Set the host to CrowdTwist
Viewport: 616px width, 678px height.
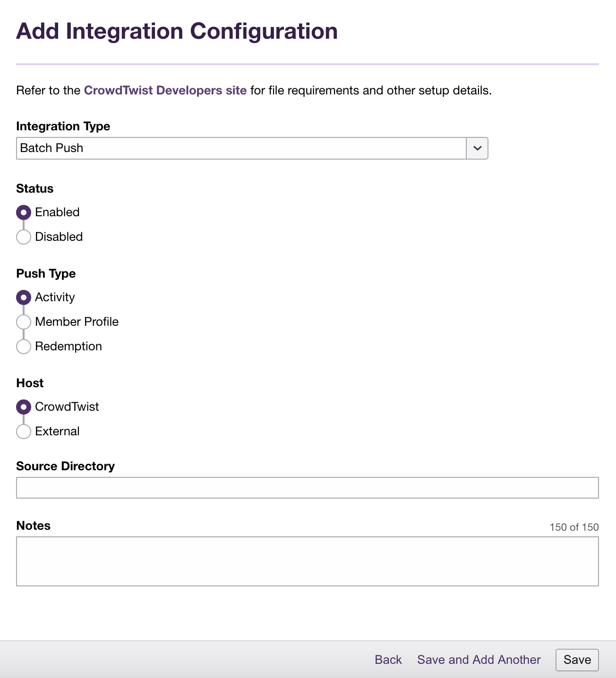point(23,407)
